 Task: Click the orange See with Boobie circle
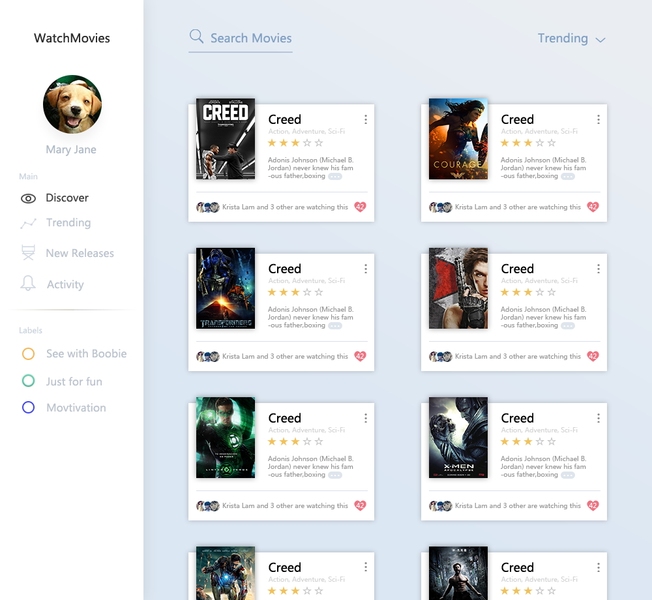pyautogui.click(x=28, y=354)
